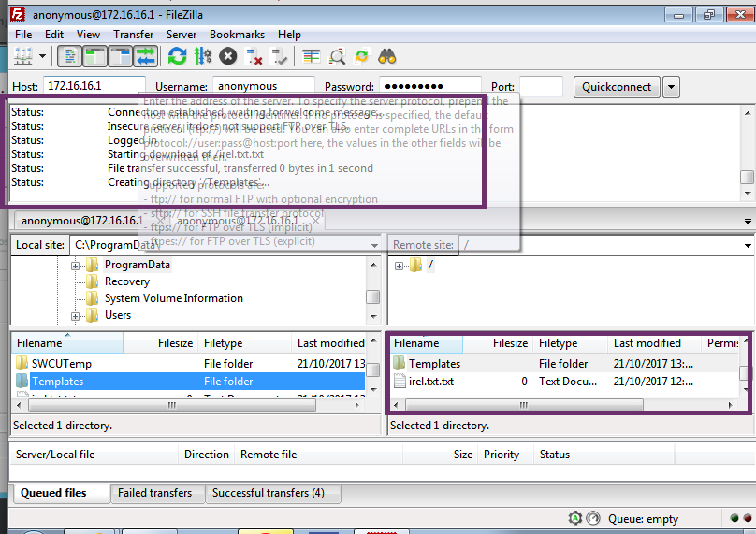756x534 pixels.
Task: Toggle local directory tree display
Action: pos(95,56)
